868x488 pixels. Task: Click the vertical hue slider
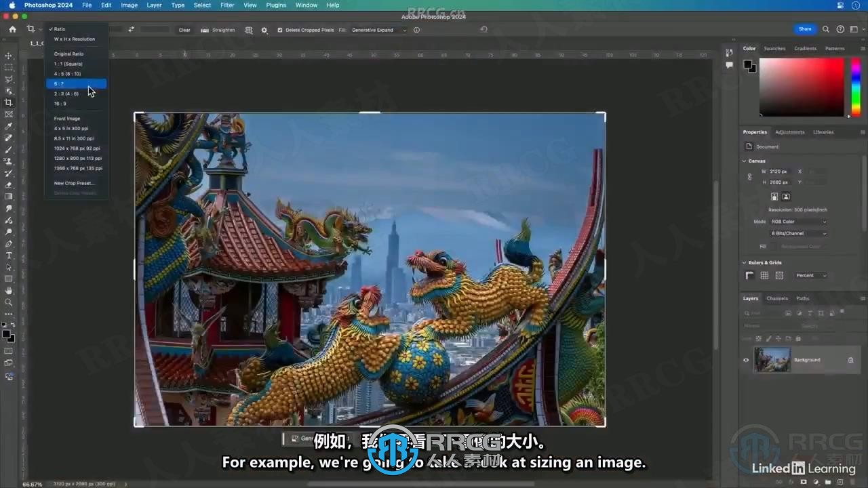[x=856, y=87]
